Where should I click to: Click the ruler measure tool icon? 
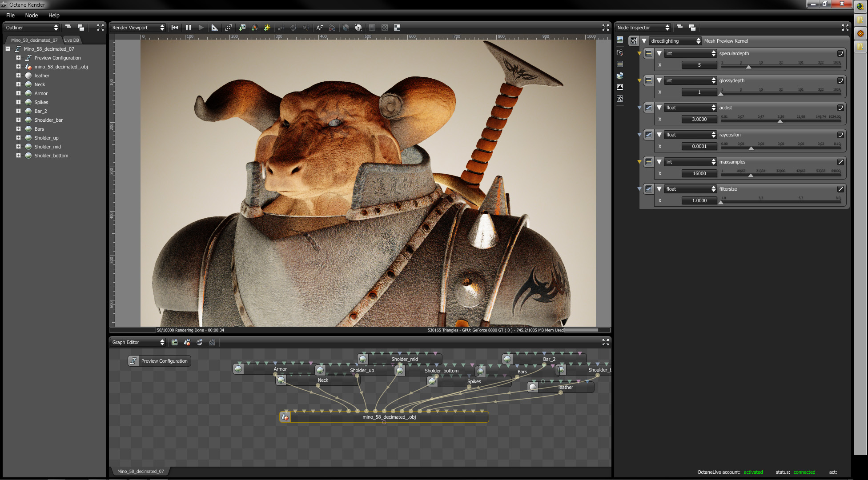214,28
